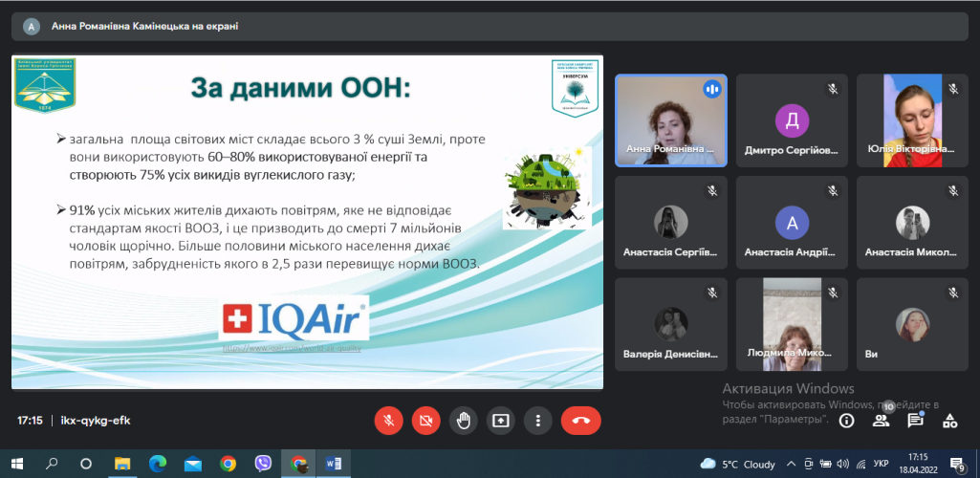980x478 pixels.
Task: Click the muted mic icon on Анастасія Андріївна's tile
Action: tap(833, 190)
